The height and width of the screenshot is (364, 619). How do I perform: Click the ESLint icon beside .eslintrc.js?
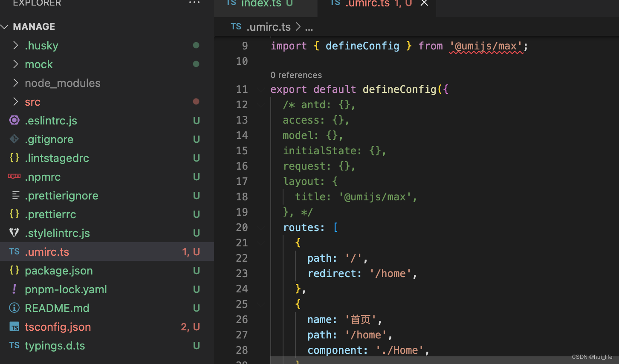(x=14, y=120)
